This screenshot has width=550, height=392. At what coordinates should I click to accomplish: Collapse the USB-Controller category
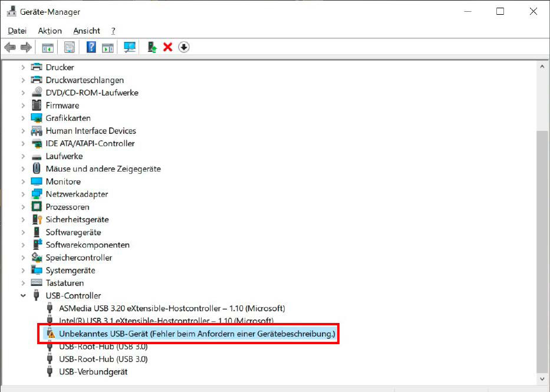[23, 296]
